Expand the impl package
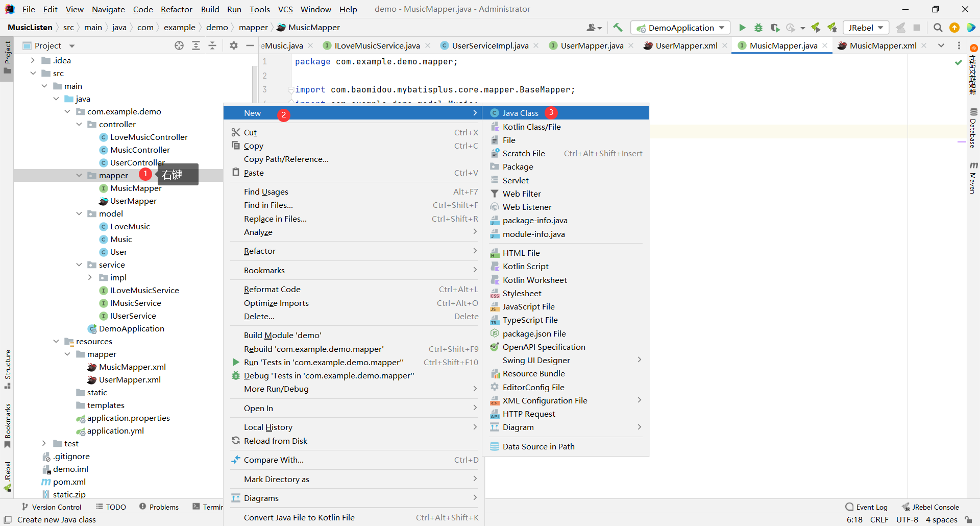The image size is (980, 526). (90, 277)
